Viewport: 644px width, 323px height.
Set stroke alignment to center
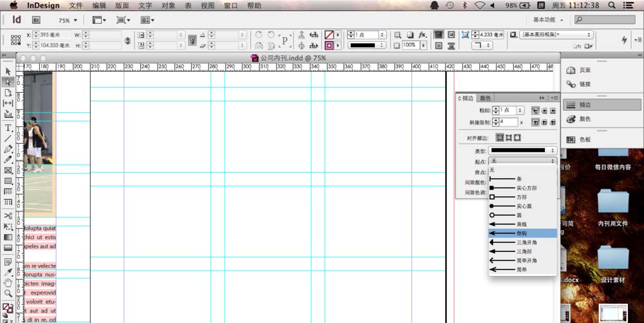click(x=500, y=138)
